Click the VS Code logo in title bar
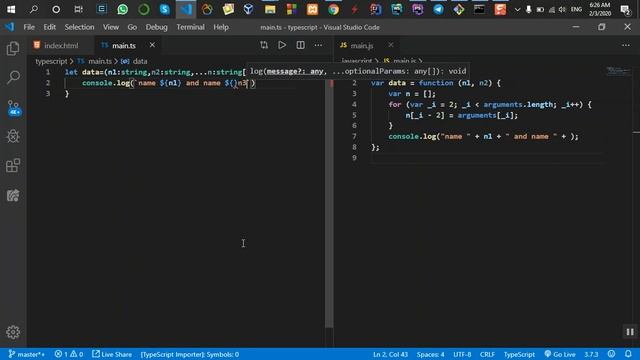Image resolution: width=640 pixels, height=360 pixels. [9, 27]
